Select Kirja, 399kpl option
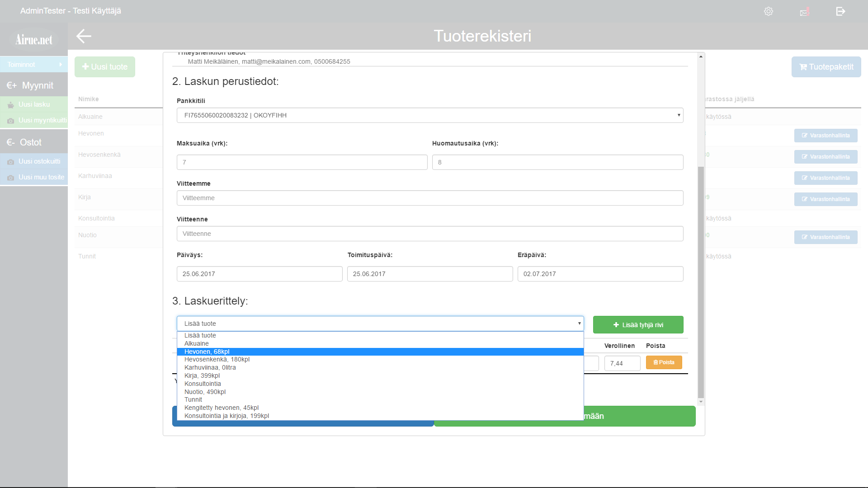 [202, 376]
